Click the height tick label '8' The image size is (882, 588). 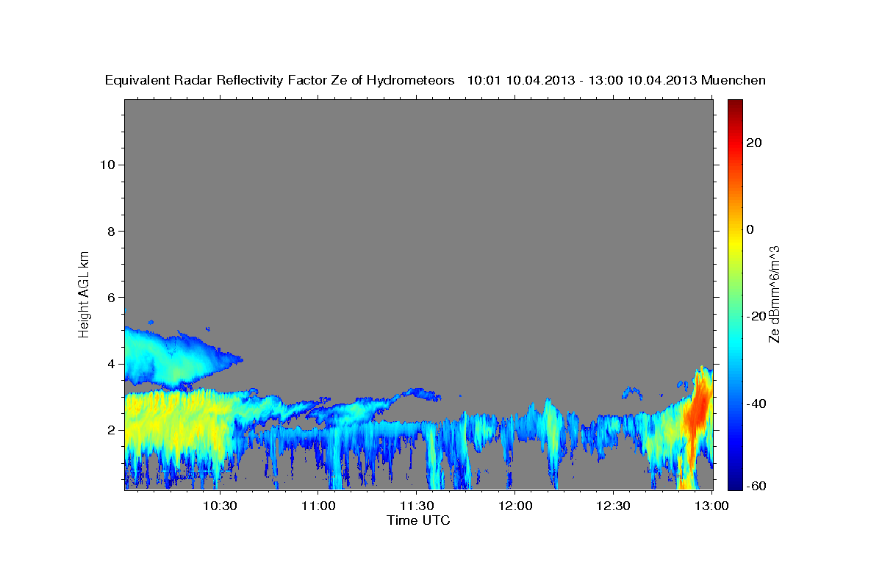(x=110, y=231)
